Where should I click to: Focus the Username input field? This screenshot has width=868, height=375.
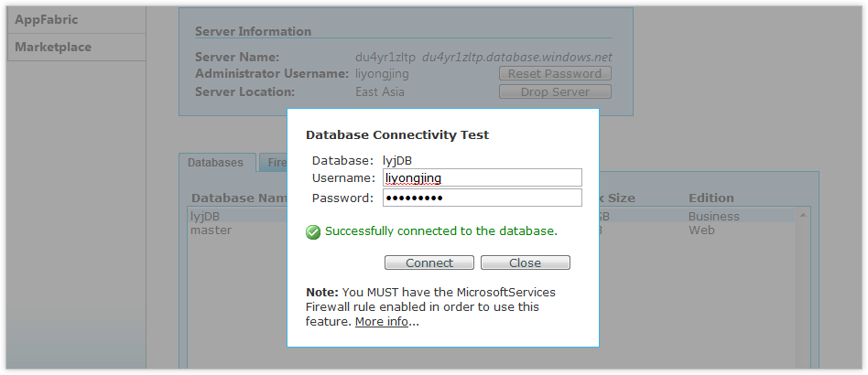pyautogui.click(x=482, y=177)
